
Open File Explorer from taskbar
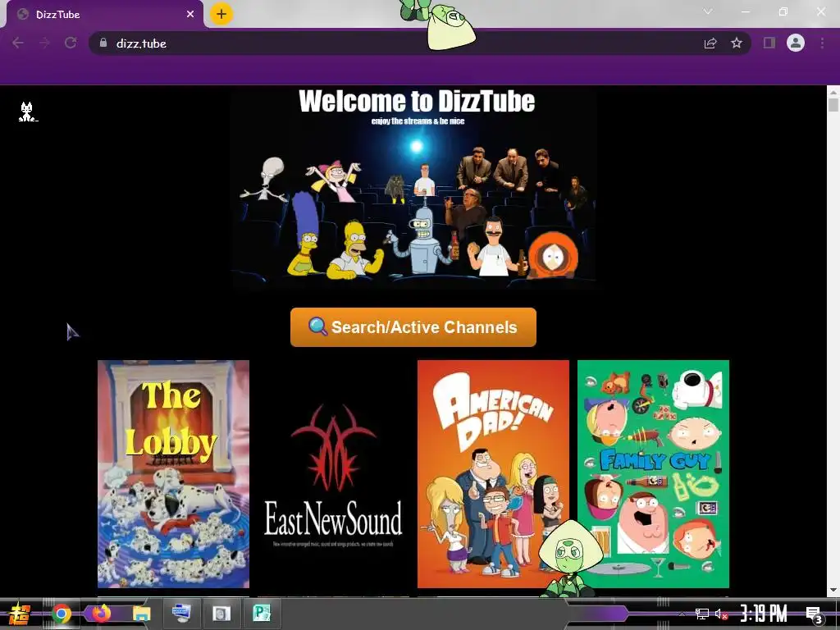point(141,614)
